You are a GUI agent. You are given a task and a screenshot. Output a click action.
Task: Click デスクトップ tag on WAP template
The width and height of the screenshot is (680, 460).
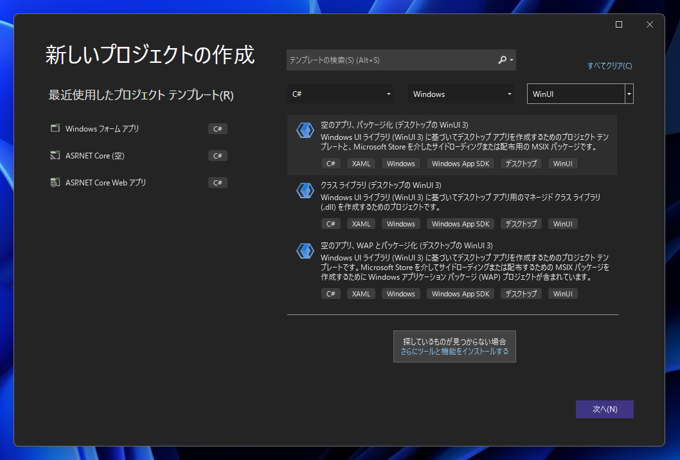coord(521,294)
